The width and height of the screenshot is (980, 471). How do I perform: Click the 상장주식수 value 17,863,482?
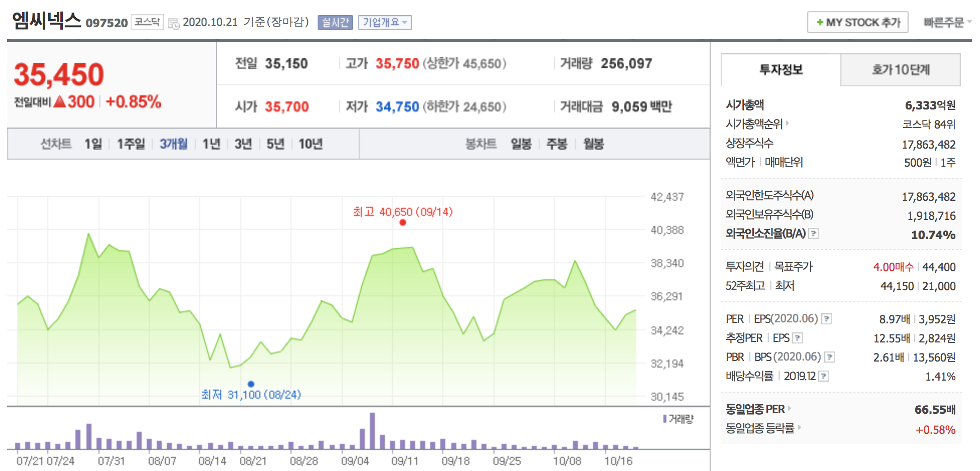[929, 145]
